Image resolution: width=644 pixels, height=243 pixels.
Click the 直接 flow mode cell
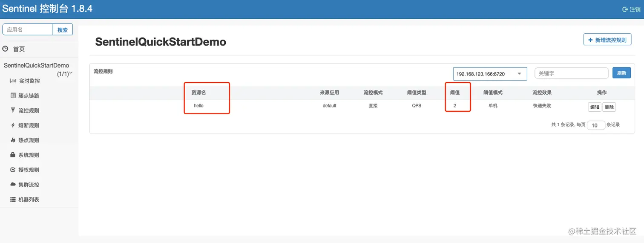(x=373, y=106)
